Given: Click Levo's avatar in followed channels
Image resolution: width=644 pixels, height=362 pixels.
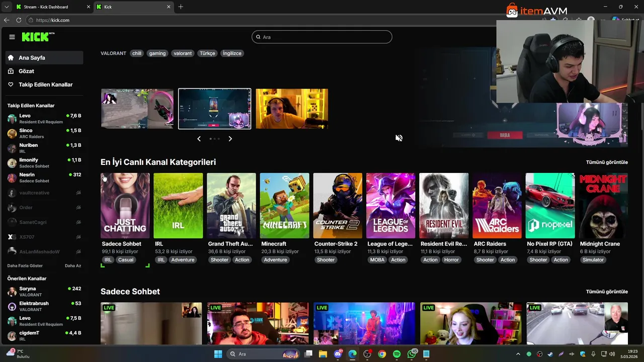Looking at the screenshot, I should click(x=12, y=119).
